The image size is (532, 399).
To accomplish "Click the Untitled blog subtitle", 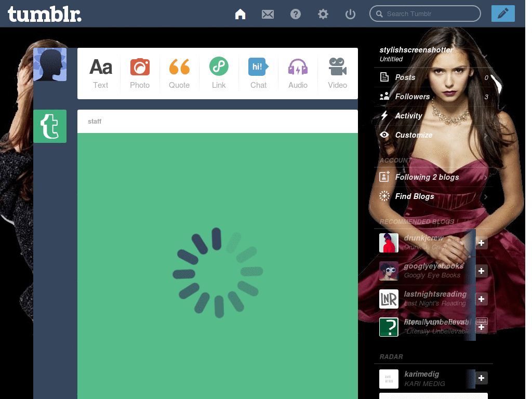I will point(391,59).
